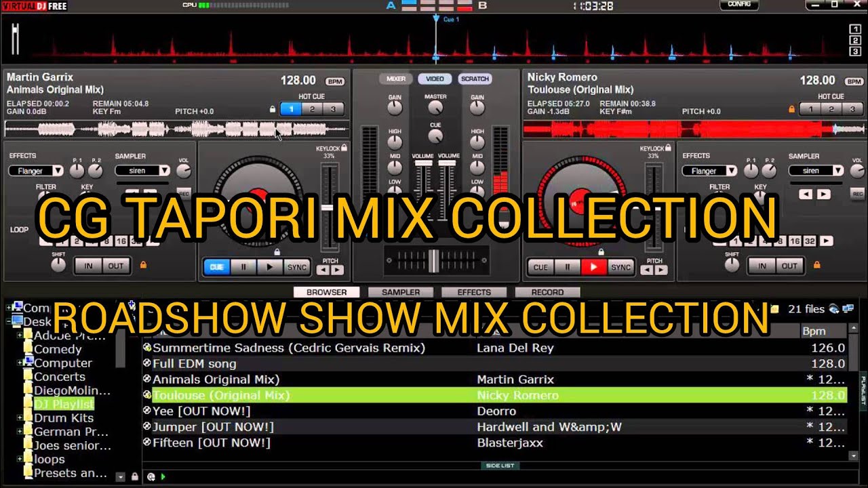Viewport: 868px width, 488px height.
Task: Click the left channel MID knob
Action: (x=394, y=167)
